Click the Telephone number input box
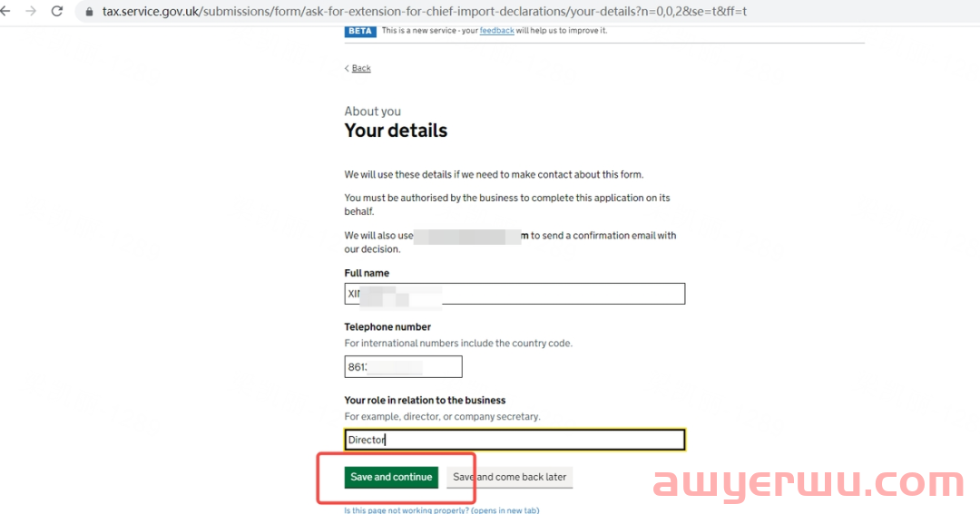 click(403, 366)
